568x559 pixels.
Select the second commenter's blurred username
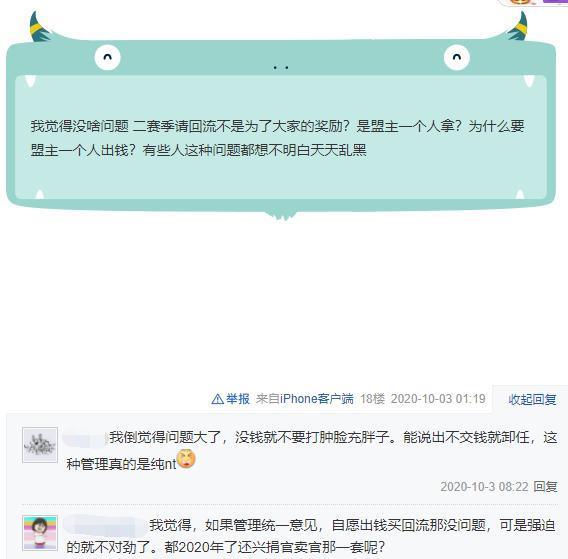[105, 525]
